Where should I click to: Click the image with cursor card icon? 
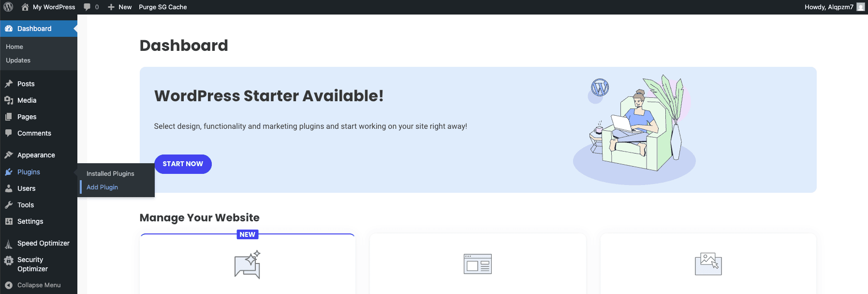click(x=708, y=264)
